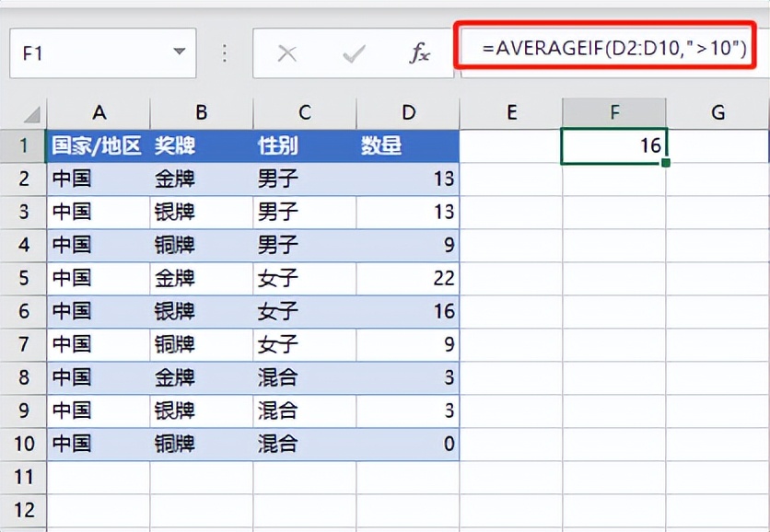Click header cell 奖牌
Viewport: 770px width, 532px height.
point(202,145)
